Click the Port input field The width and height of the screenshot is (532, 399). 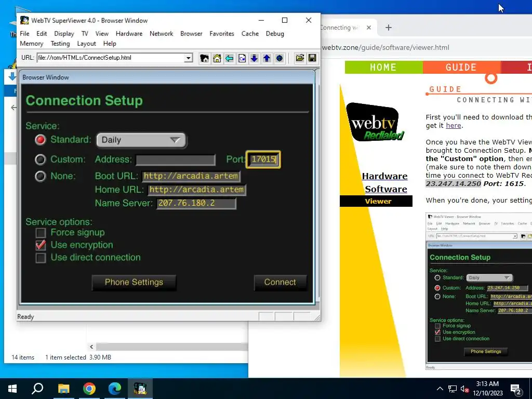click(263, 159)
